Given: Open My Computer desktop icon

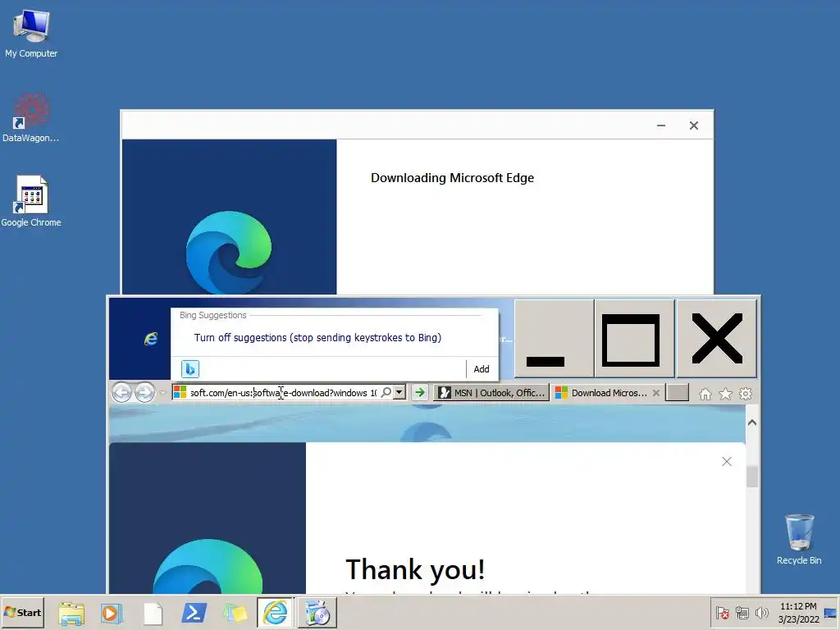Looking at the screenshot, I should (x=31, y=34).
